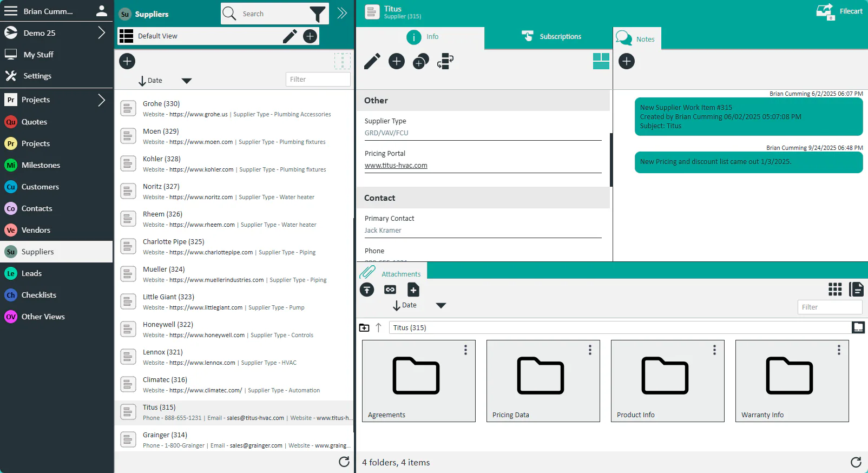Screen dimensions: 868x473
Task: Collapse the suppliers list with double-arrow icon
Action: [x=342, y=14]
